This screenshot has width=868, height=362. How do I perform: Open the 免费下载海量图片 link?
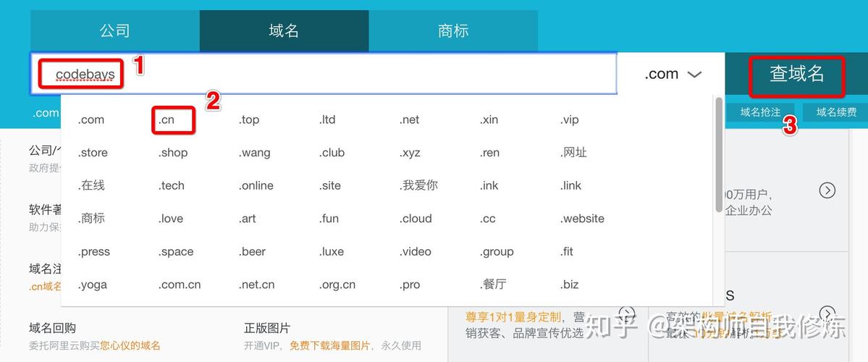(x=329, y=346)
